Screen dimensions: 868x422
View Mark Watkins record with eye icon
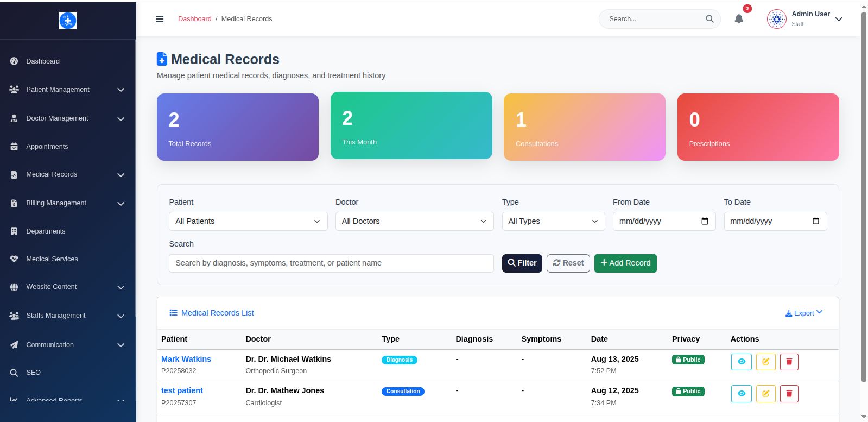741,362
